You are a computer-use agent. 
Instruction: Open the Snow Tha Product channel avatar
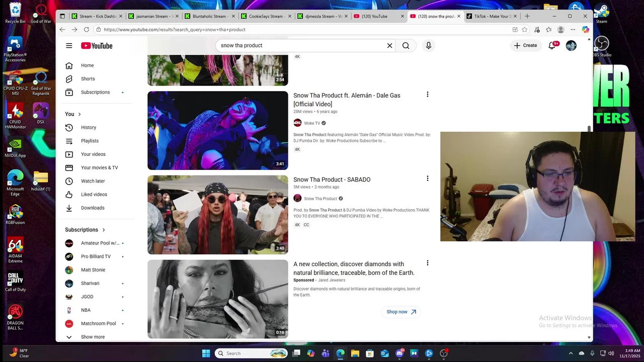[x=297, y=199]
